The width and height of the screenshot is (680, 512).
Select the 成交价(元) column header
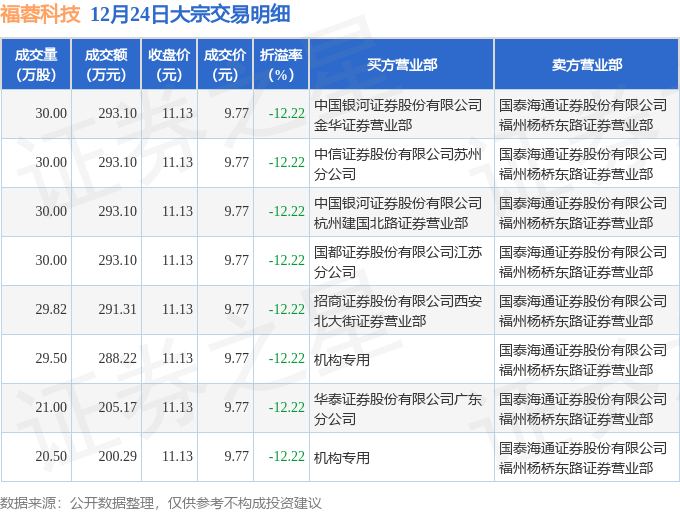[225, 65]
